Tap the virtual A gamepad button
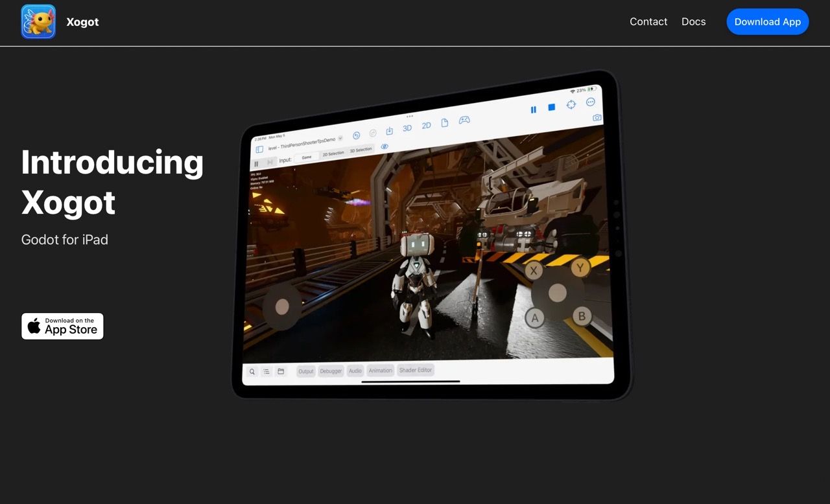830x504 pixels. pos(534,318)
